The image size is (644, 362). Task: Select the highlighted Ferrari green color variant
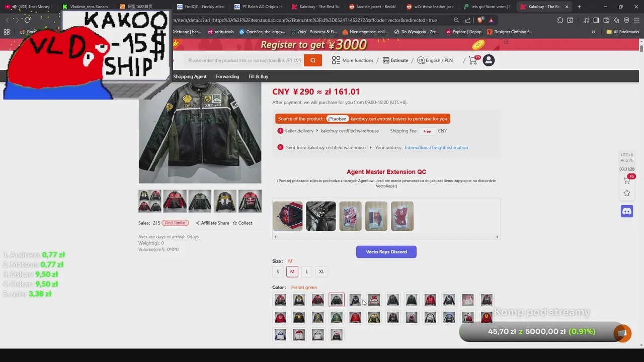point(337,300)
